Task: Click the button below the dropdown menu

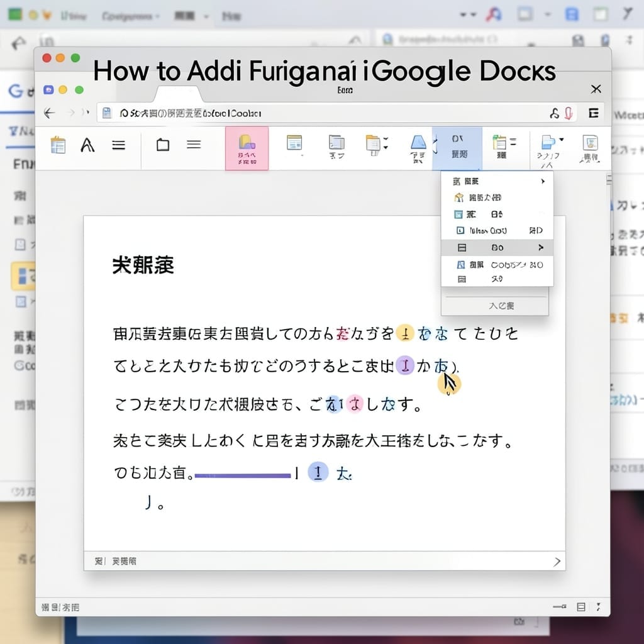Action: (495, 306)
